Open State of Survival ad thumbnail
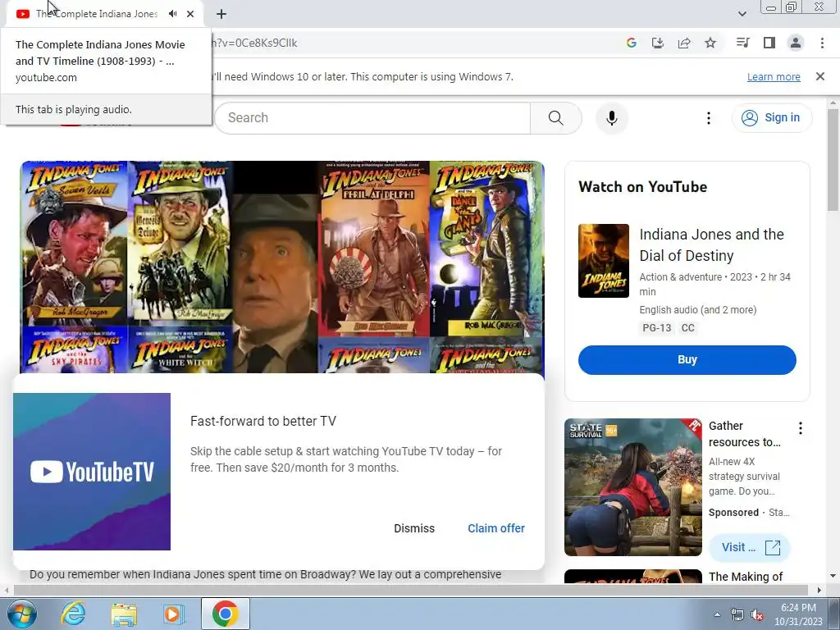The image size is (840, 630). pyautogui.click(x=632, y=487)
